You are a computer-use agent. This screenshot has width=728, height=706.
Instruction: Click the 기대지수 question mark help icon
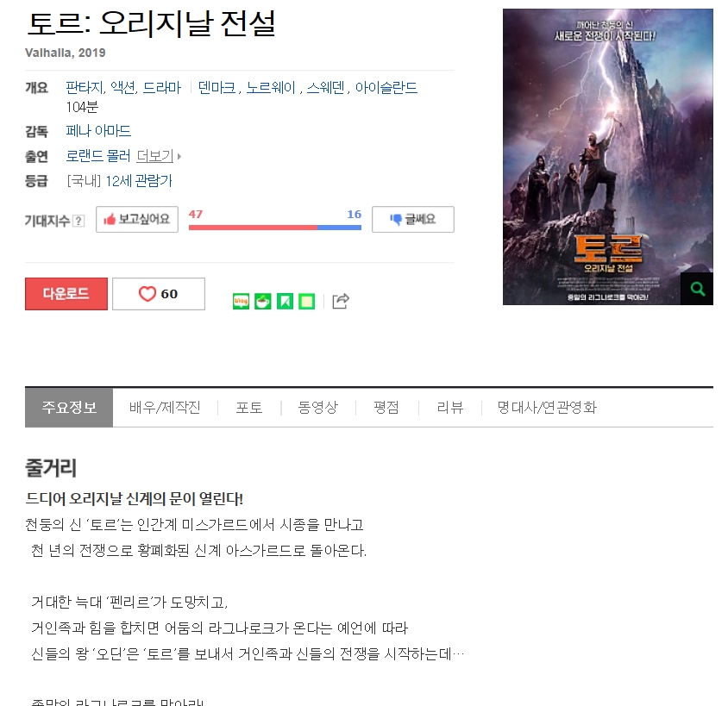click(79, 221)
